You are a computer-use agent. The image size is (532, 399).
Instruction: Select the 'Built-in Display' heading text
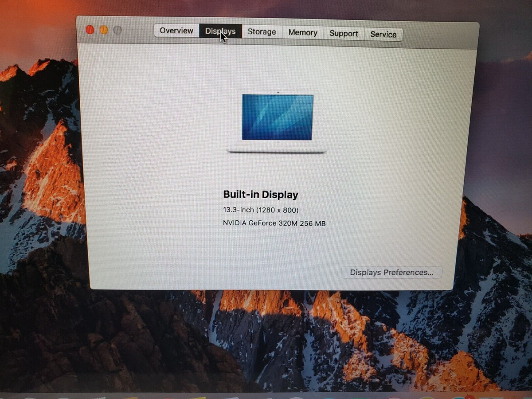click(x=261, y=195)
